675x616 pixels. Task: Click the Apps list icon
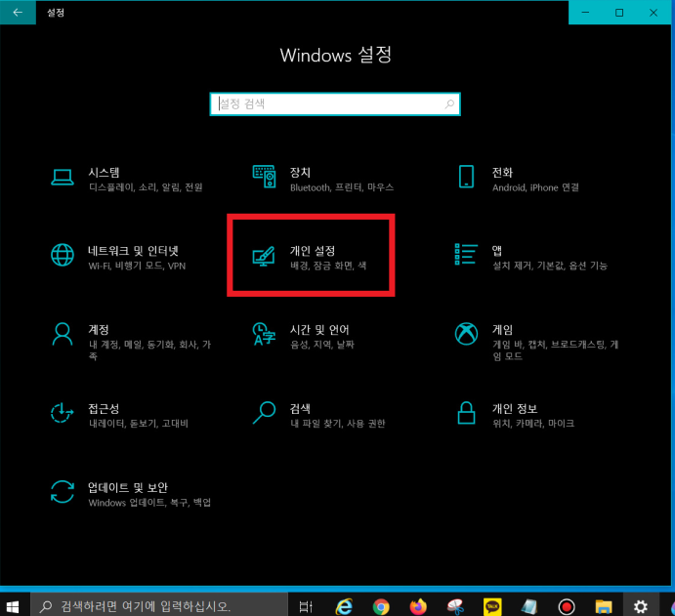pos(466,254)
